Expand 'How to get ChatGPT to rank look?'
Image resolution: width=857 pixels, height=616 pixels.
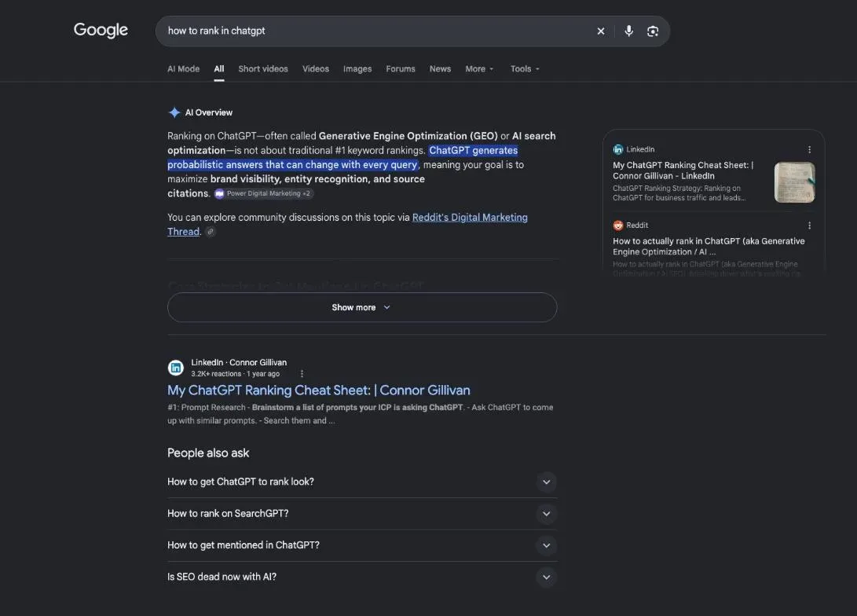[x=362, y=482]
